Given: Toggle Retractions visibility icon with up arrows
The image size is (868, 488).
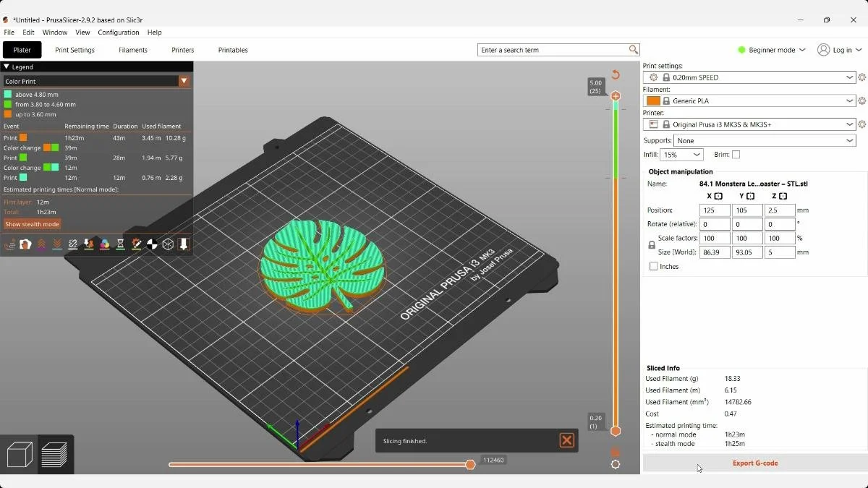Looking at the screenshot, I should [x=41, y=244].
